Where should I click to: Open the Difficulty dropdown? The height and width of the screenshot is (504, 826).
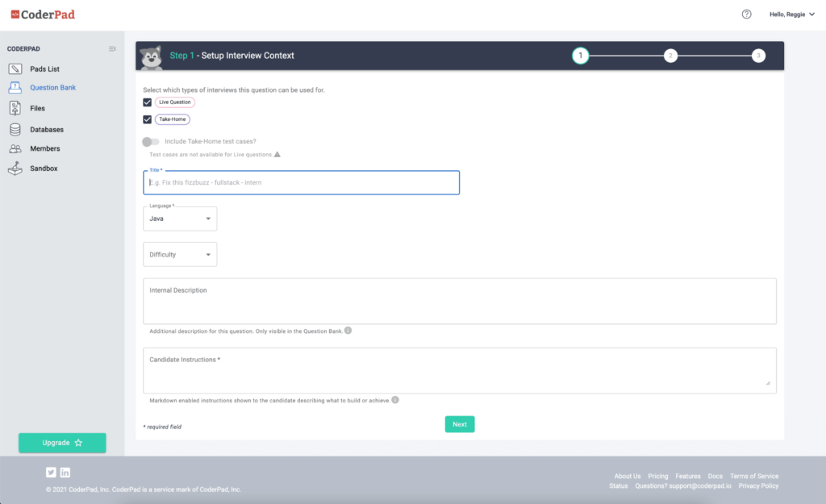[180, 254]
